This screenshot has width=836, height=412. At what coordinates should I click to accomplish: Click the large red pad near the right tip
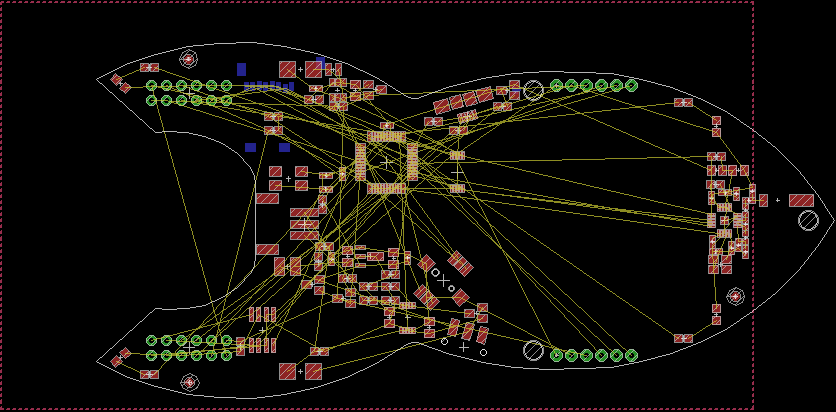[x=801, y=200]
